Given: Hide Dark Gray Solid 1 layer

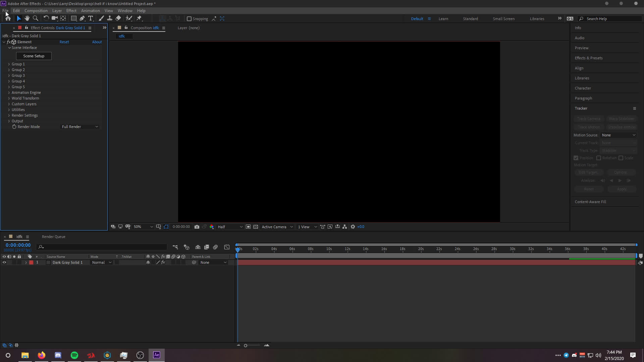Looking at the screenshot, I should [4, 262].
